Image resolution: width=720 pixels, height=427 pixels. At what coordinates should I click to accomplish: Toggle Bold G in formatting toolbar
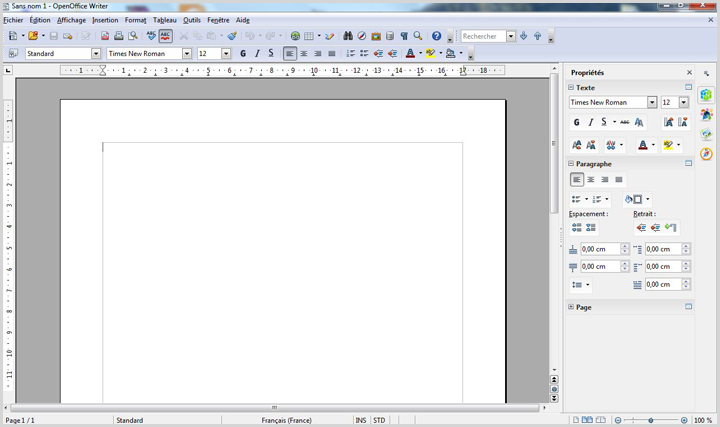(x=243, y=53)
